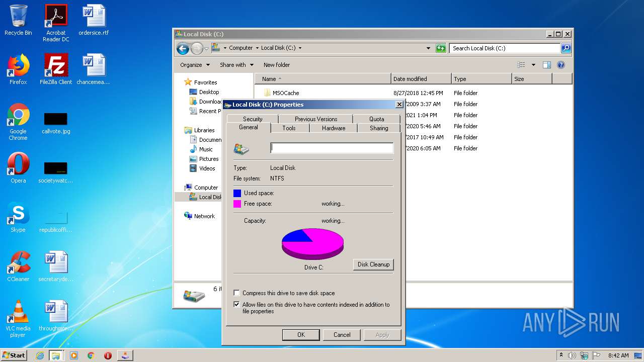Open the Recycle Bin desktop icon
Viewport: 644px width, 362px height.
pyautogui.click(x=18, y=20)
